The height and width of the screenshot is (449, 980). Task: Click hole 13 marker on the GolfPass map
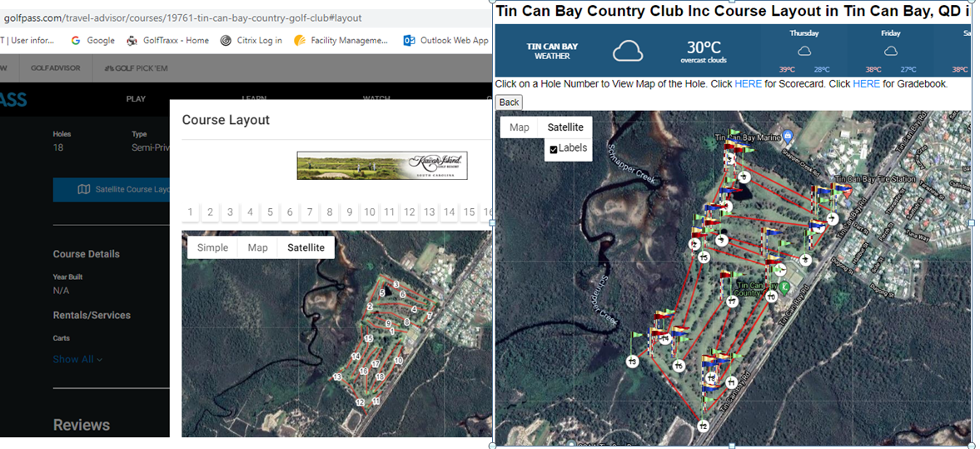[337, 377]
